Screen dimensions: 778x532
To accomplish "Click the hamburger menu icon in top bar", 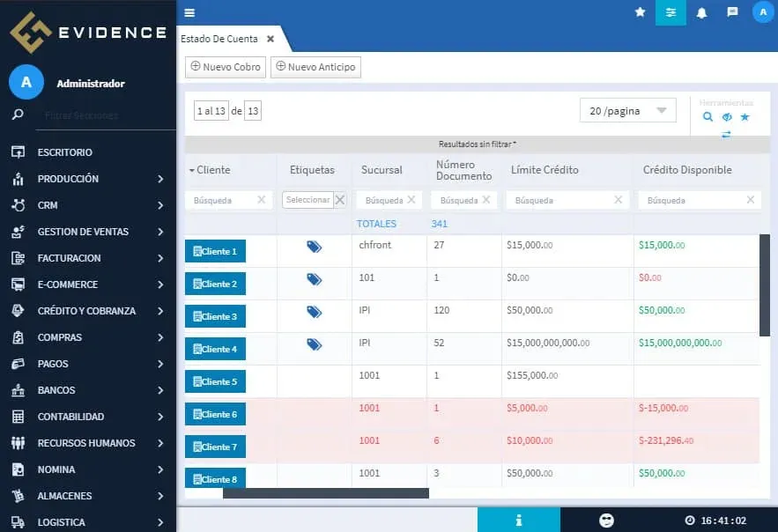I will [189, 12].
